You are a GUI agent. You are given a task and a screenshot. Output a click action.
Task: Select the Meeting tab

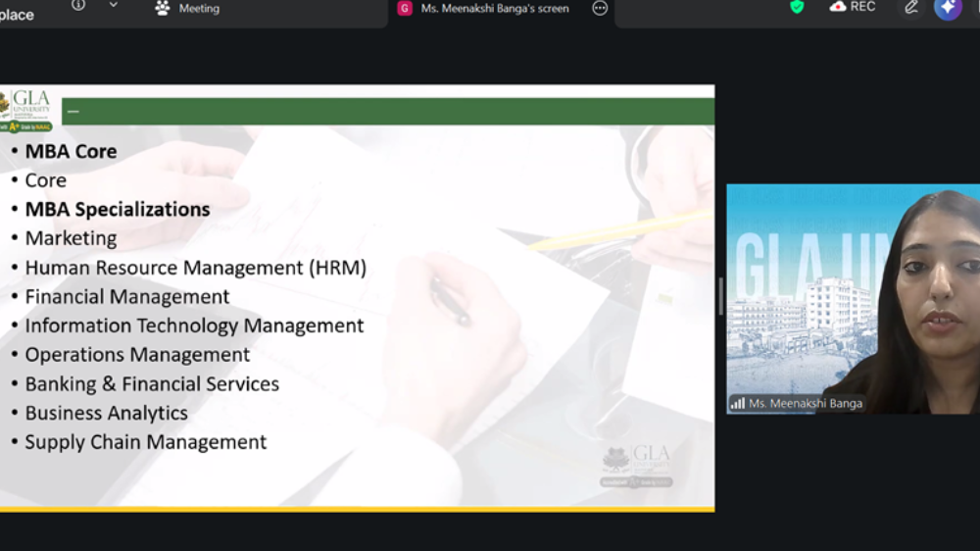(187, 8)
